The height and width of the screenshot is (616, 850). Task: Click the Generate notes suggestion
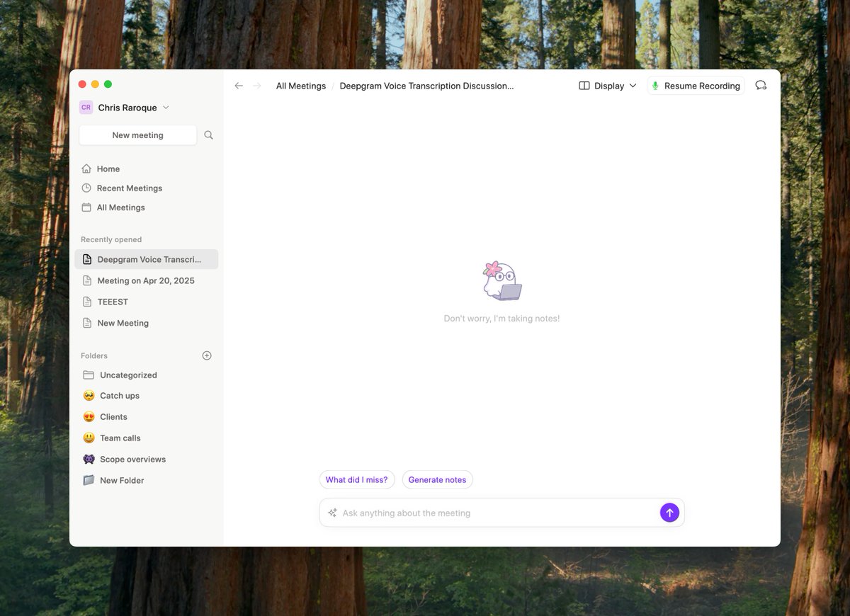(x=437, y=479)
